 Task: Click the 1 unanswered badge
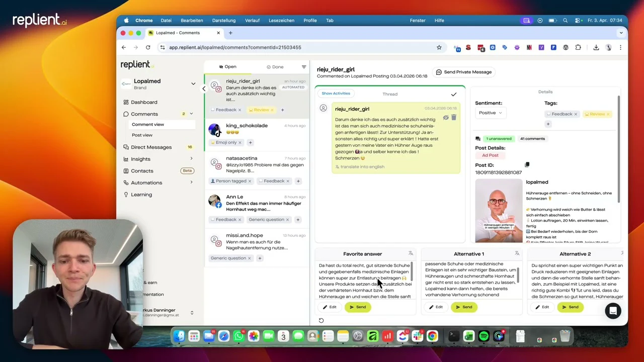499,139
